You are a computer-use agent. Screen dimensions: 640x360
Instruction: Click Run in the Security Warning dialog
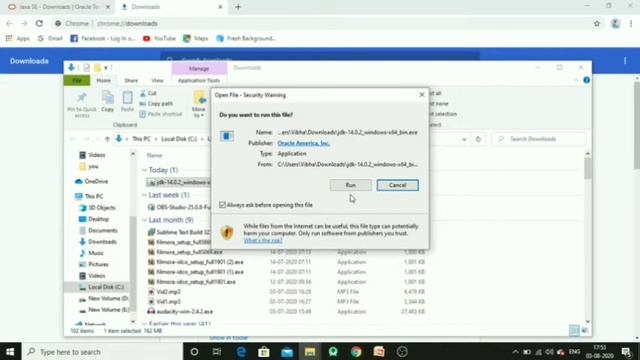pos(351,185)
